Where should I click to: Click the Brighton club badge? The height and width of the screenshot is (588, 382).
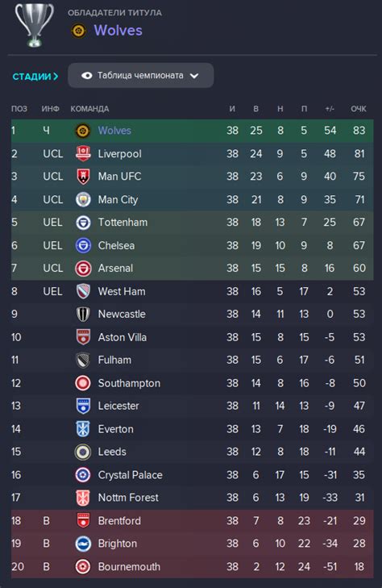pyautogui.click(x=83, y=544)
